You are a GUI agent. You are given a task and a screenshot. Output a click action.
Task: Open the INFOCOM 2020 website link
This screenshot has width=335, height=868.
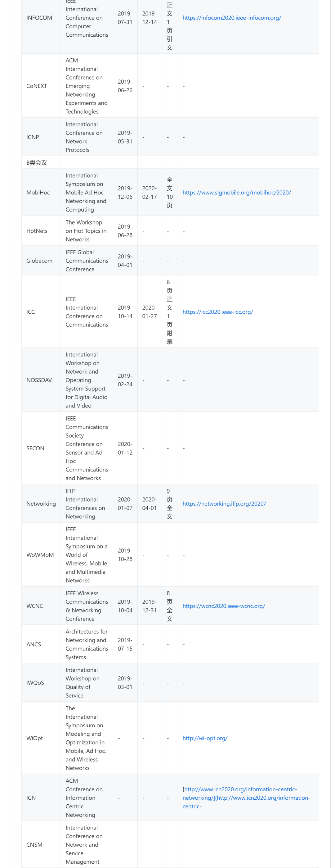click(x=231, y=18)
